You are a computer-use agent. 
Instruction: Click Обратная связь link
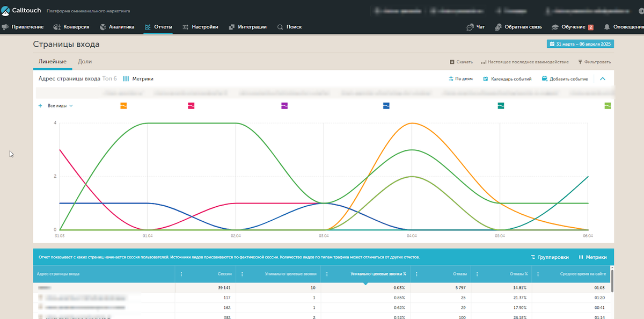tap(518, 27)
